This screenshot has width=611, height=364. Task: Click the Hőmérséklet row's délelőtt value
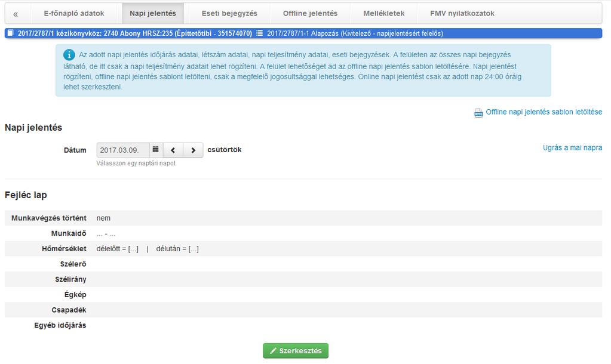117,249
